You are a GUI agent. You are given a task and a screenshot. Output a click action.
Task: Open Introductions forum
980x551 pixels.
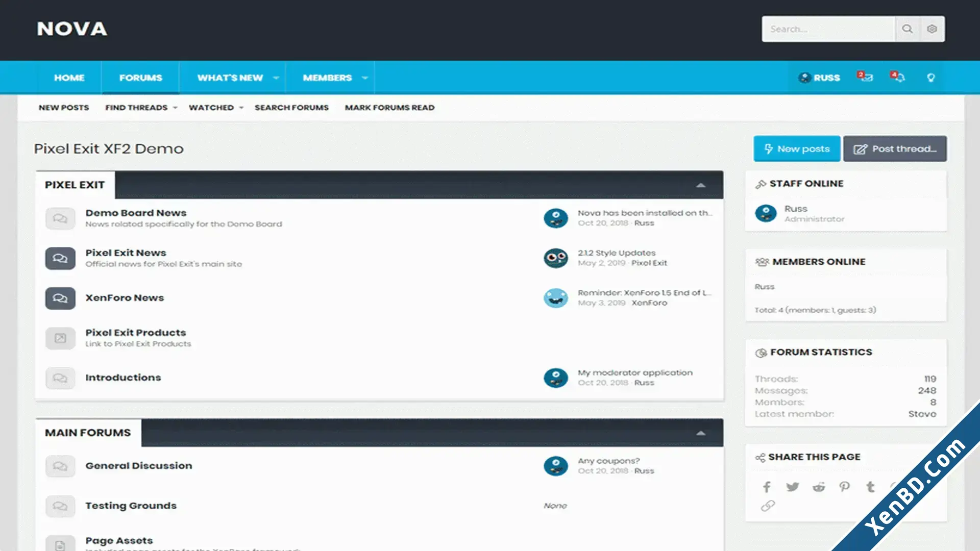click(123, 378)
